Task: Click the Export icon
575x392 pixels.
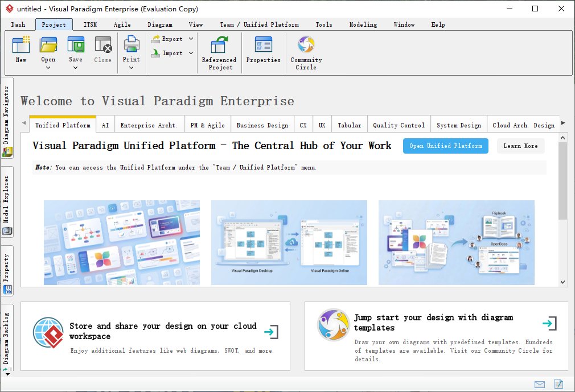Action: click(x=155, y=39)
